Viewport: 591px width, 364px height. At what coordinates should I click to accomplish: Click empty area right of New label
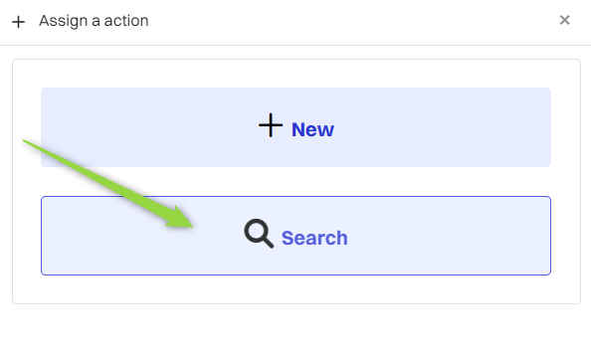point(441,127)
